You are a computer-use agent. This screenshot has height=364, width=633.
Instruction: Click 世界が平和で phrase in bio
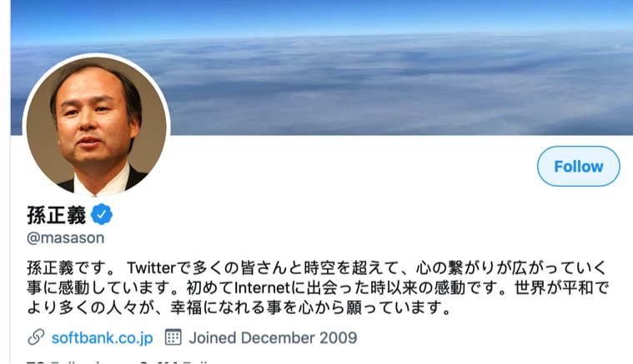click(561, 288)
